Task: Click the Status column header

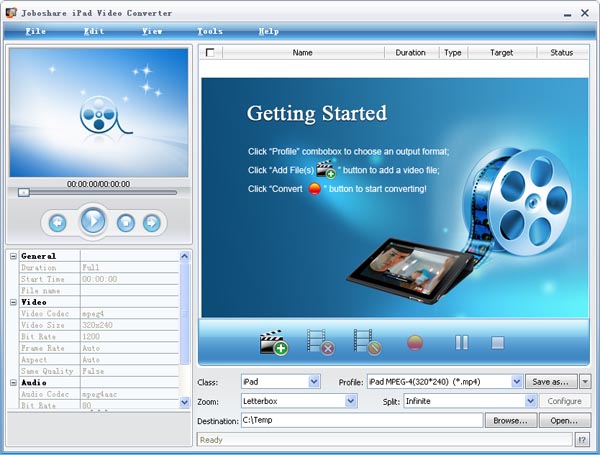Action: (x=562, y=53)
